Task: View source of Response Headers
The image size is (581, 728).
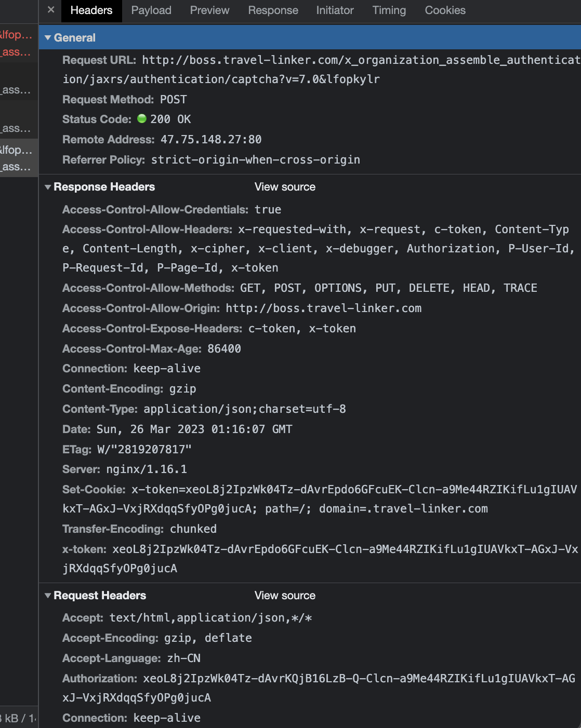Action: pyautogui.click(x=285, y=187)
